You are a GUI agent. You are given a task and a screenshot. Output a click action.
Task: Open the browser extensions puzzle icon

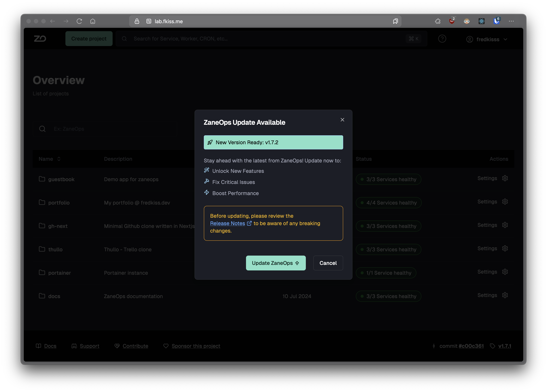(x=438, y=21)
